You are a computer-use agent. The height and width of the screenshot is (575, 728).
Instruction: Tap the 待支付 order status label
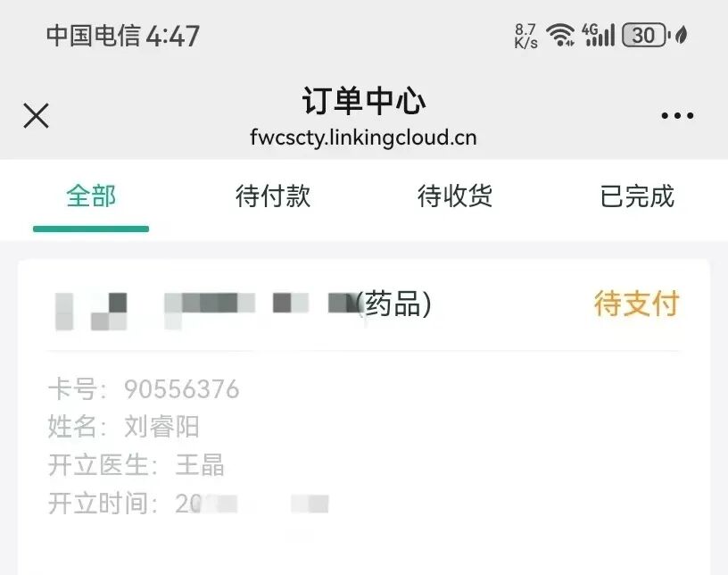(x=636, y=304)
